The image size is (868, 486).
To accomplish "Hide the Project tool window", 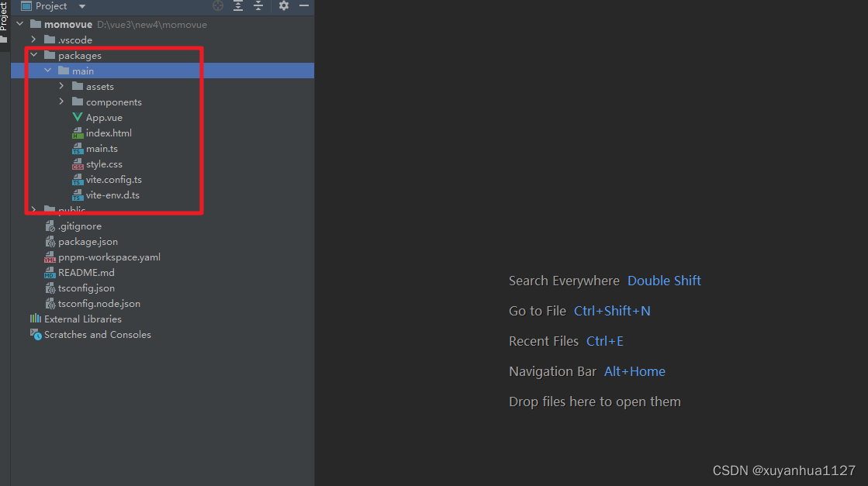I will pyautogui.click(x=303, y=5).
